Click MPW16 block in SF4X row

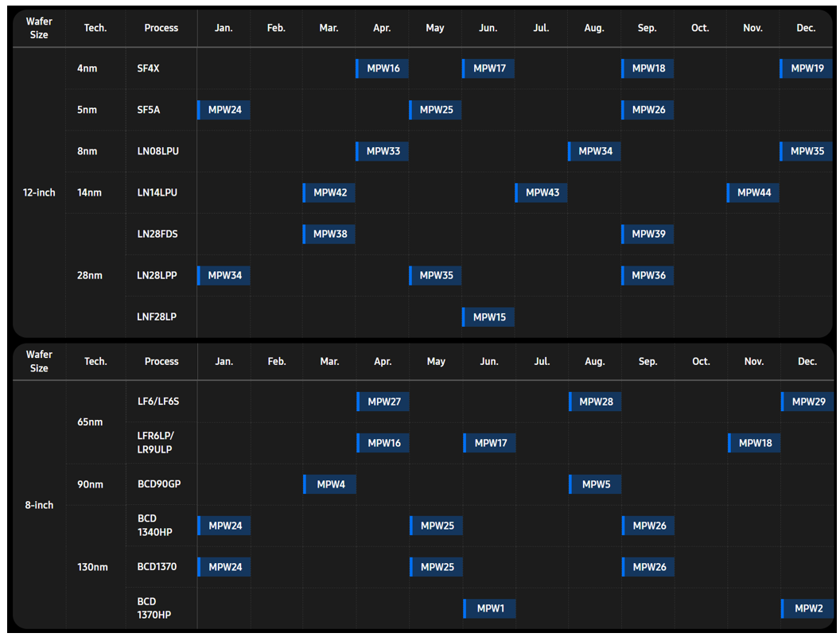382,68
